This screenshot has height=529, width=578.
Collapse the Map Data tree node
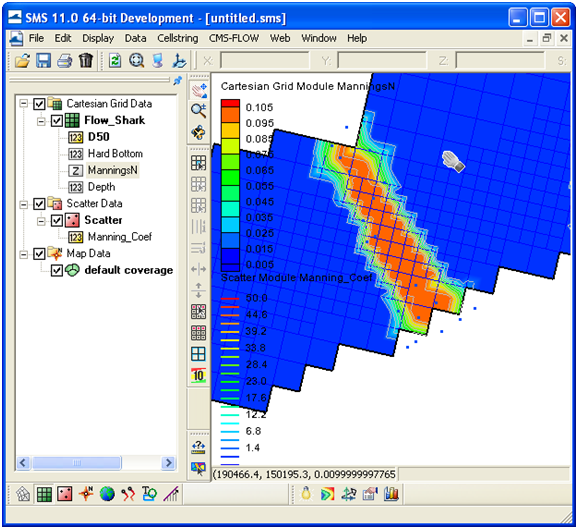point(24,254)
